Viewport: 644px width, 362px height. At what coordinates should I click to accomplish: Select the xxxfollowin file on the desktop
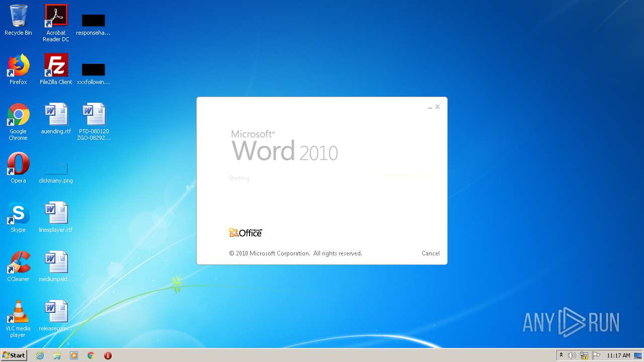pyautogui.click(x=94, y=73)
